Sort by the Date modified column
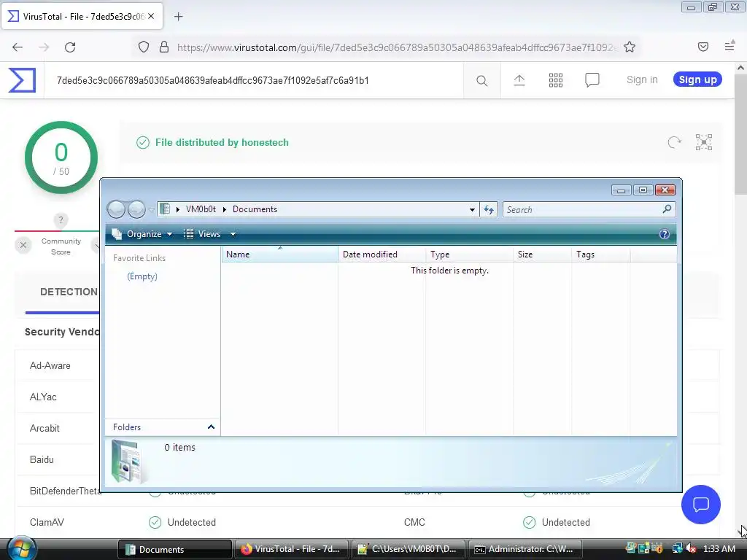This screenshot has height=560, width=747. click(382, 254)
